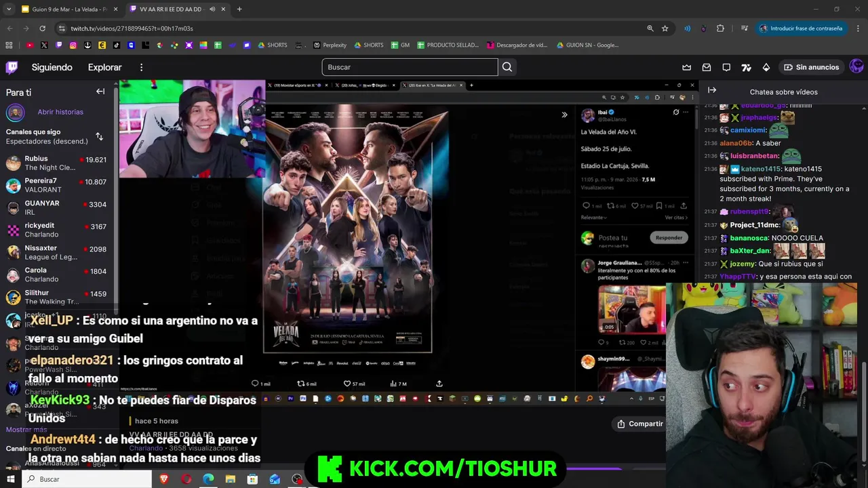Open the tab search dropdown
Screen dimensions: 868x488
click(8, 9)
